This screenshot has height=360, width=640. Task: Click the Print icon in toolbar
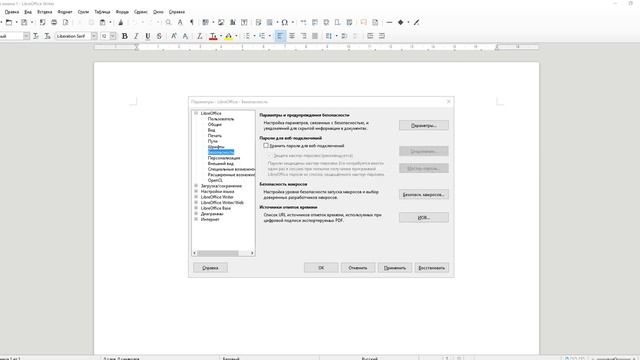[54, 22]
